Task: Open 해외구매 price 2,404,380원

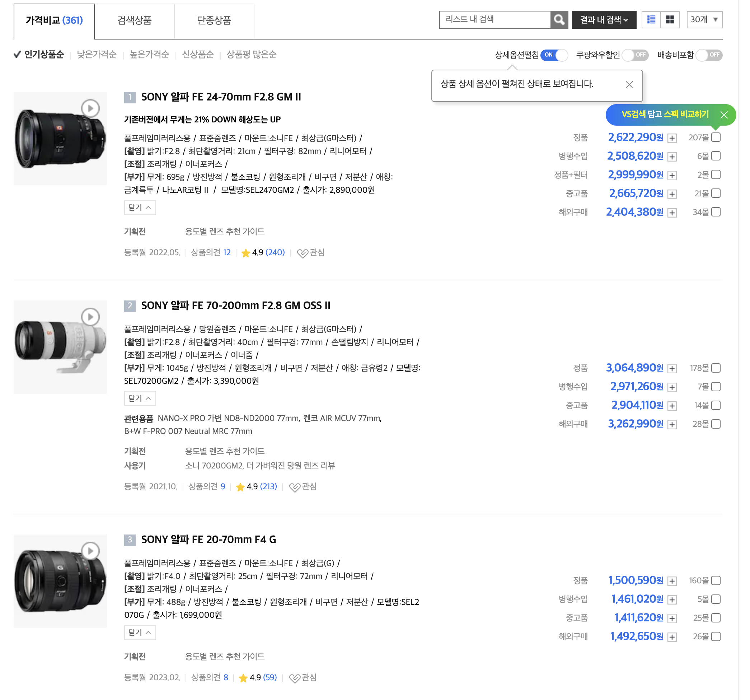Action: coord(635,212)
